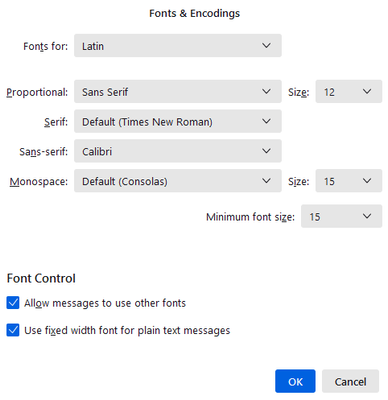Viewport: 388px width, 400px height.
Task: Expand the Proportional Sans Serif dropdown
Action: click(x=178, y=92)
